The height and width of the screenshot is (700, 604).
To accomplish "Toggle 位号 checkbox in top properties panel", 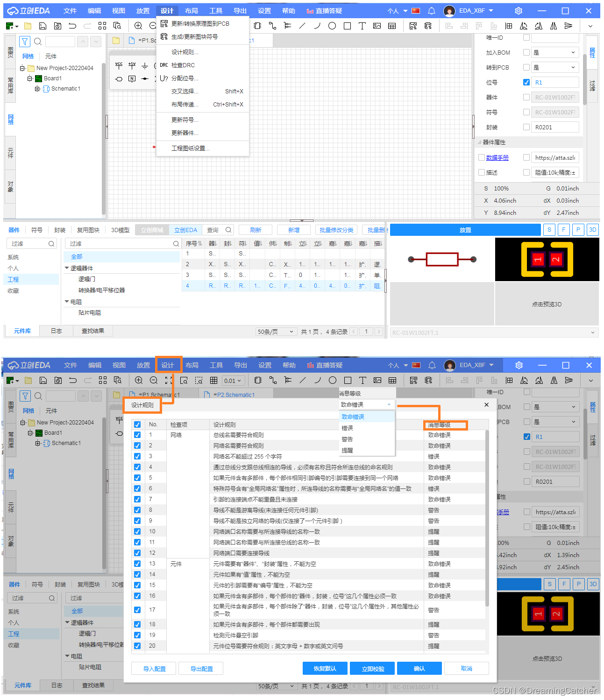I will pos(526,82).
